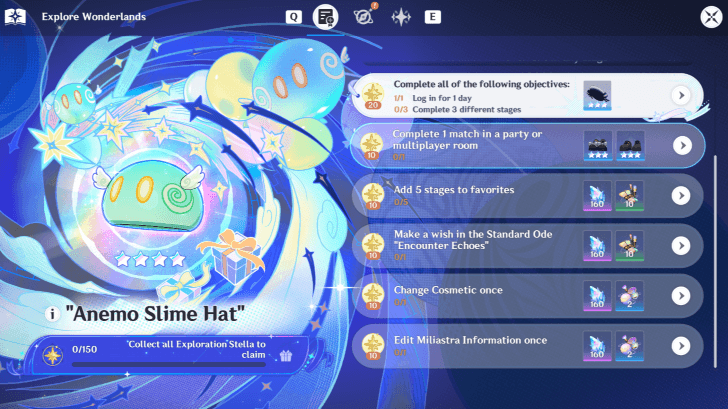This screenshot has height=409, width=728.
Task: Click the 0/150 Stella counter
Action: (84, 349)
